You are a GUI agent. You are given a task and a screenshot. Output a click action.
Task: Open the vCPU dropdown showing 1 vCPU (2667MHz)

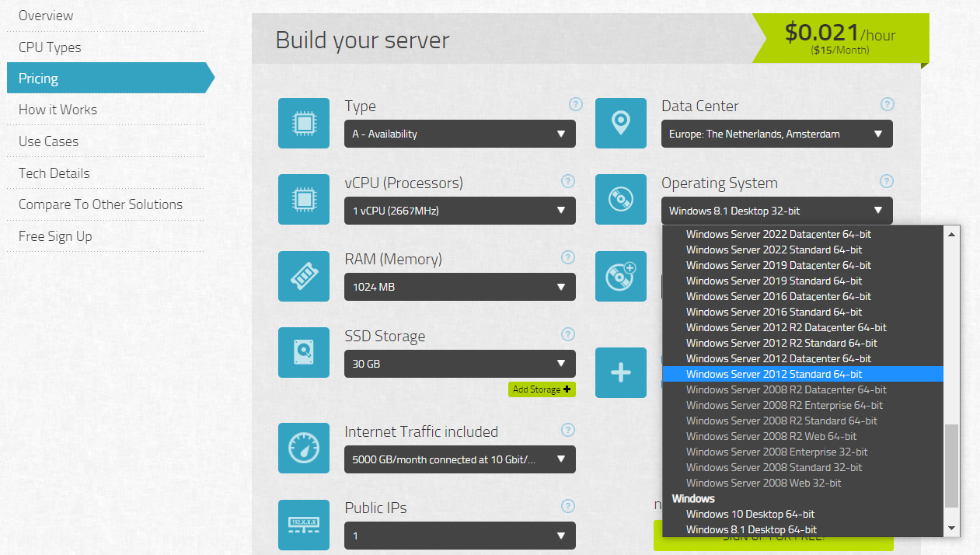[460, 211]
